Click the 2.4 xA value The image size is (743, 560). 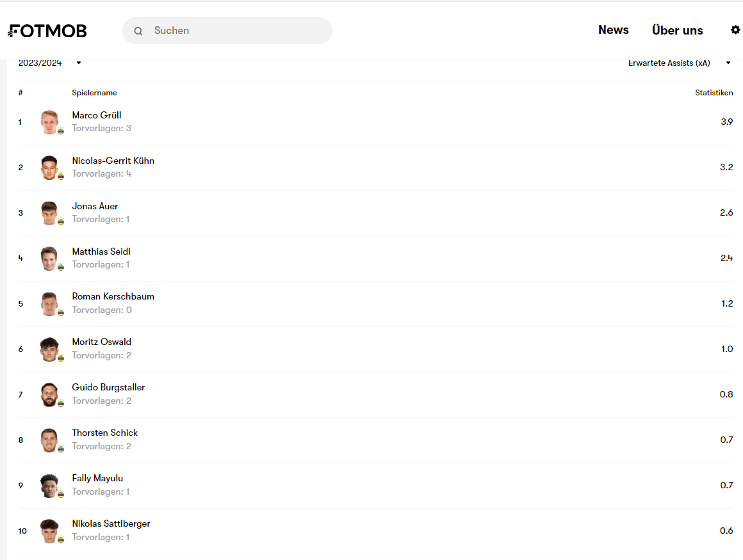point(726,258)
